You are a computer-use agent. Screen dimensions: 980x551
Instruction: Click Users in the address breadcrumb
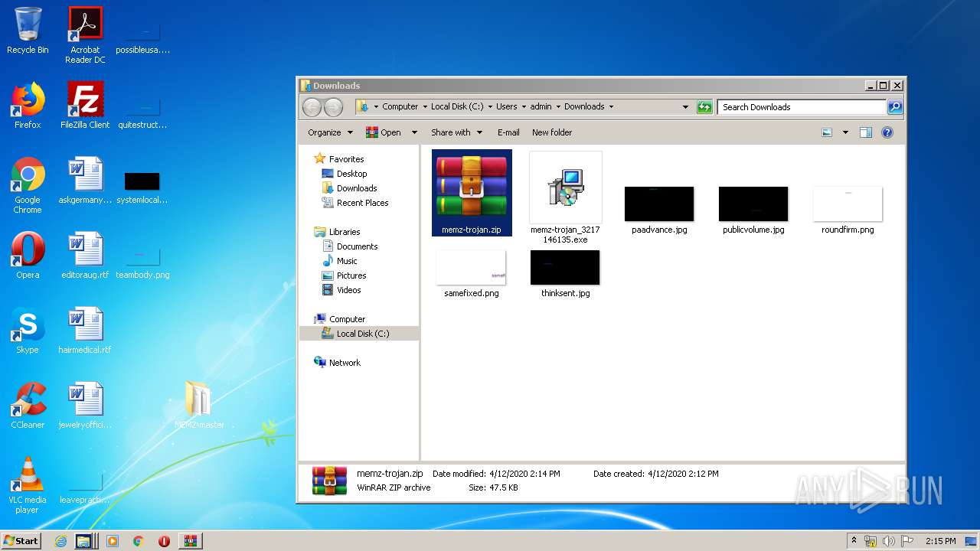[x=506, y=106]
